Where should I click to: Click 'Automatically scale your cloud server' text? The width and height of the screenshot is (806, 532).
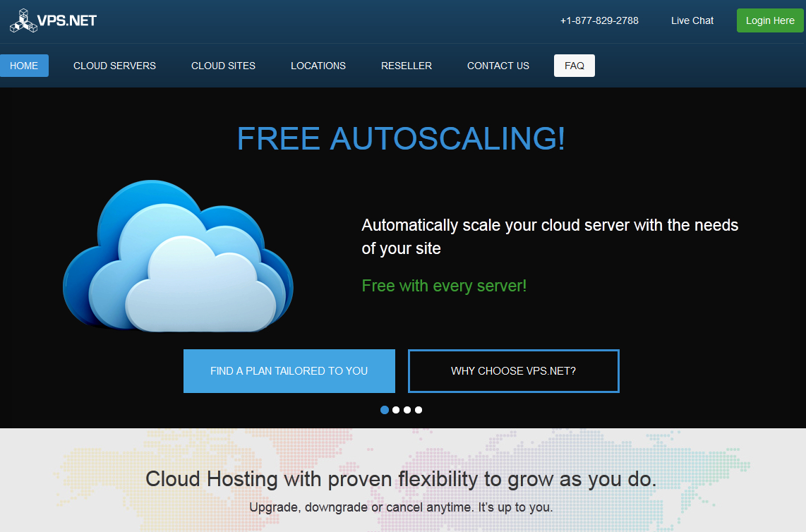click(550, 236)
